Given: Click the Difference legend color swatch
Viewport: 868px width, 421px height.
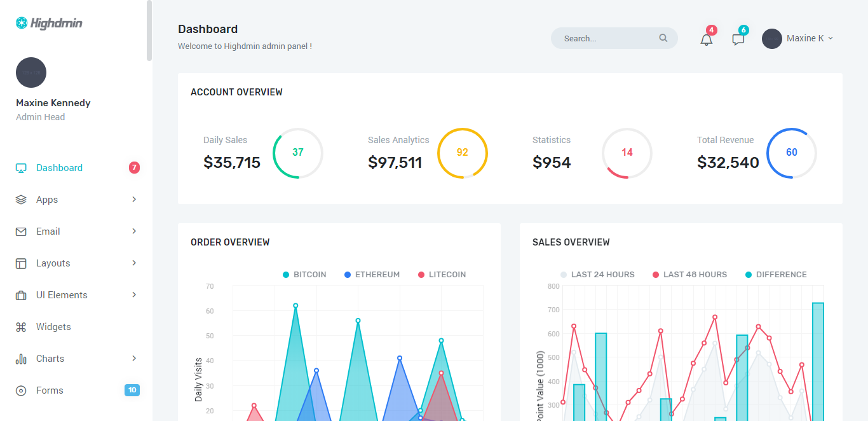Looking at the screenshot, I should (x=748, y=275).
